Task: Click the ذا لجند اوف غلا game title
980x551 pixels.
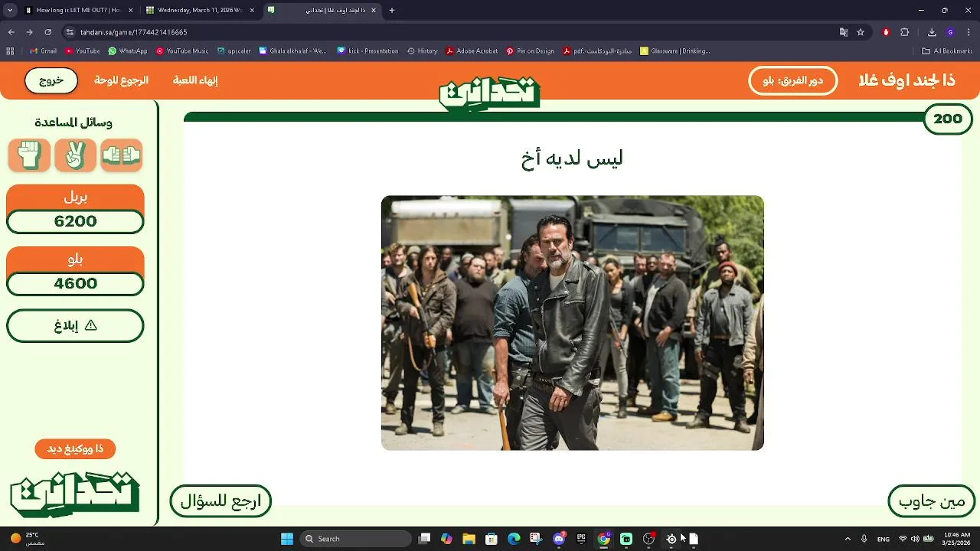Action: [906, 80]
